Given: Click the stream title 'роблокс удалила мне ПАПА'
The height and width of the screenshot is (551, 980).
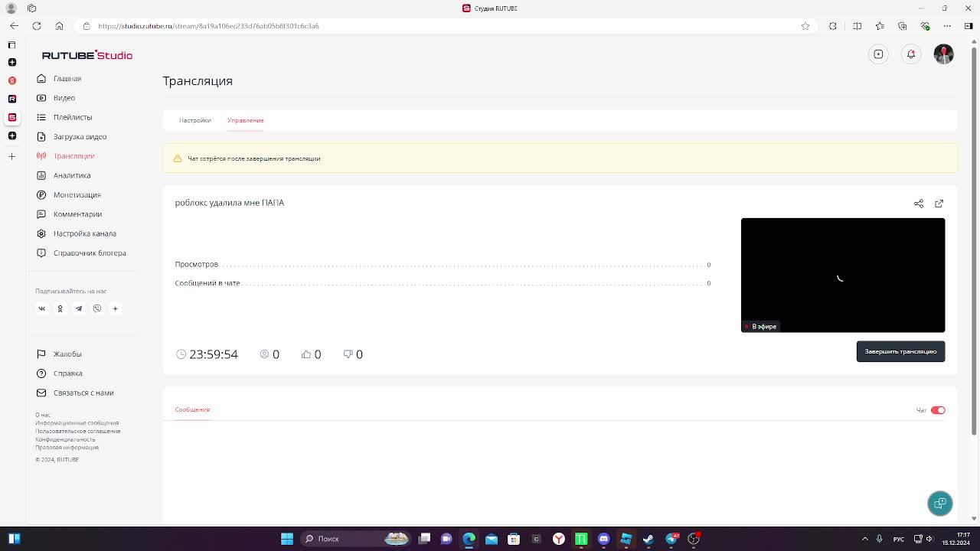Looking at the screenshot, I should (x=230, y=203).
